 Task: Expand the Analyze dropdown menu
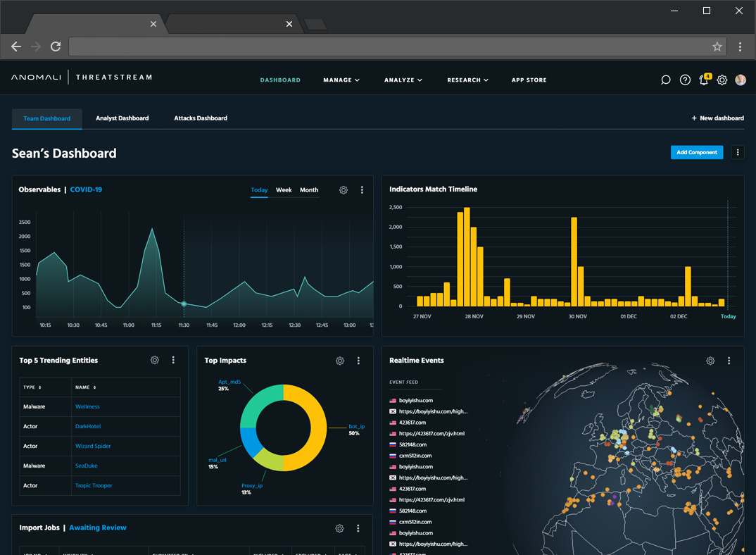coord(403,80)
